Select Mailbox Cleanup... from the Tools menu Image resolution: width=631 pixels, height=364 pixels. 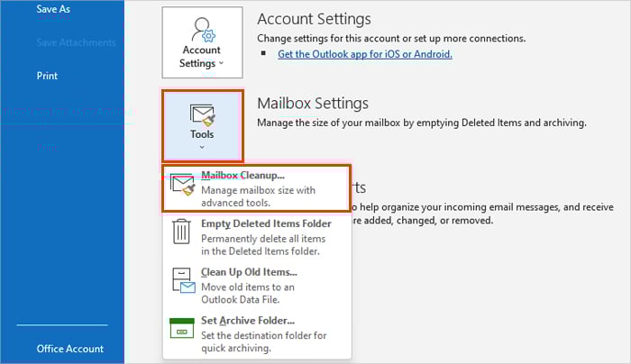click(242, 175)
